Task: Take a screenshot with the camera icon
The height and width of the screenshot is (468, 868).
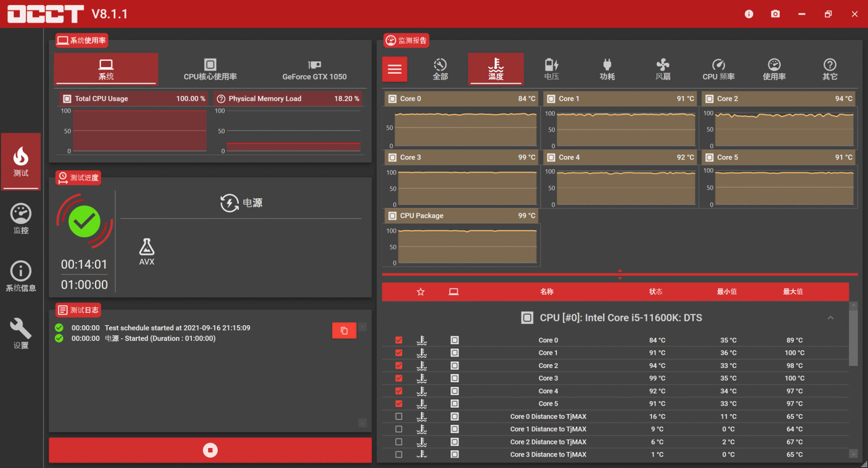Action: pyautogui.click(x=775, y=14)
